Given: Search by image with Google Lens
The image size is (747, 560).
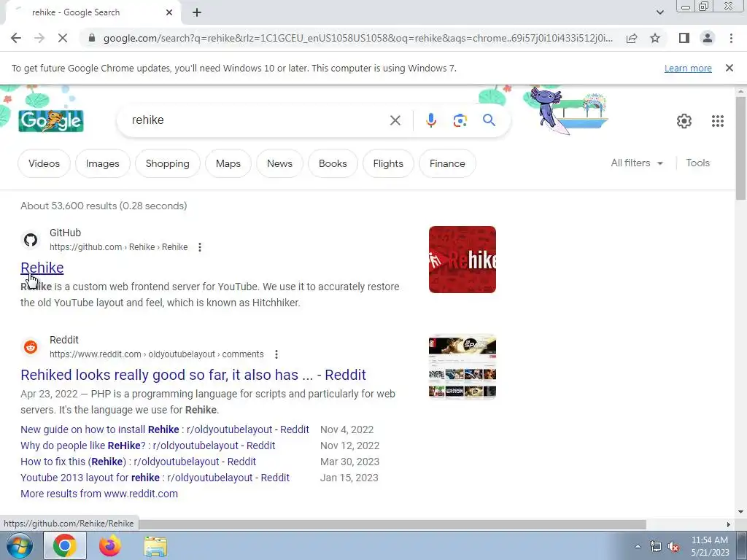Looking at the screenshot, I should pos(460,120).
